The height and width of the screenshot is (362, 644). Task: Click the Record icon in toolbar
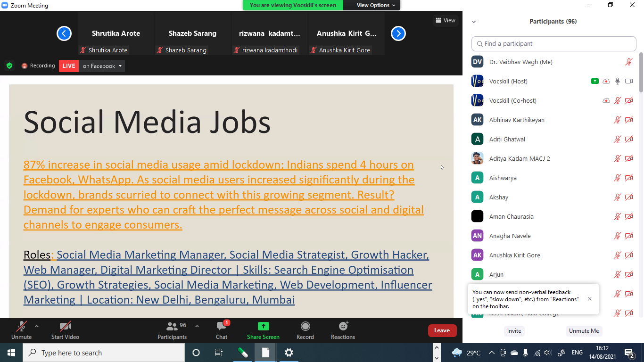(x=305, y=326)
